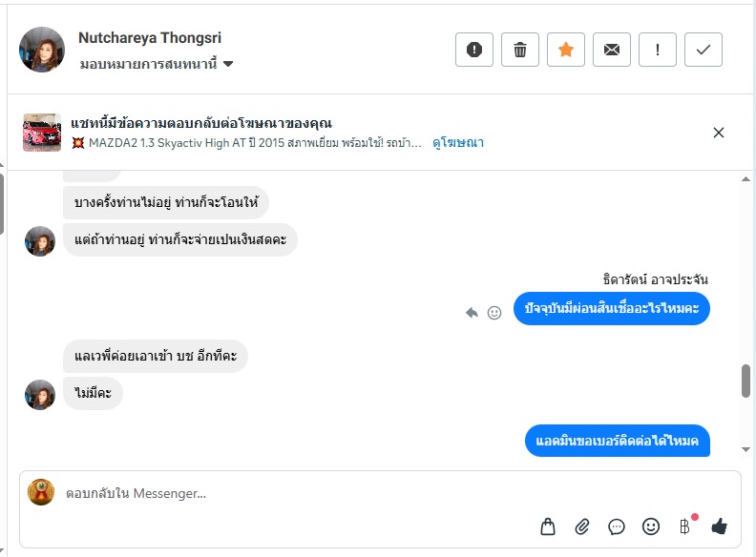Flag conversation with the exclamation mark button

click(x=658, y=50)
